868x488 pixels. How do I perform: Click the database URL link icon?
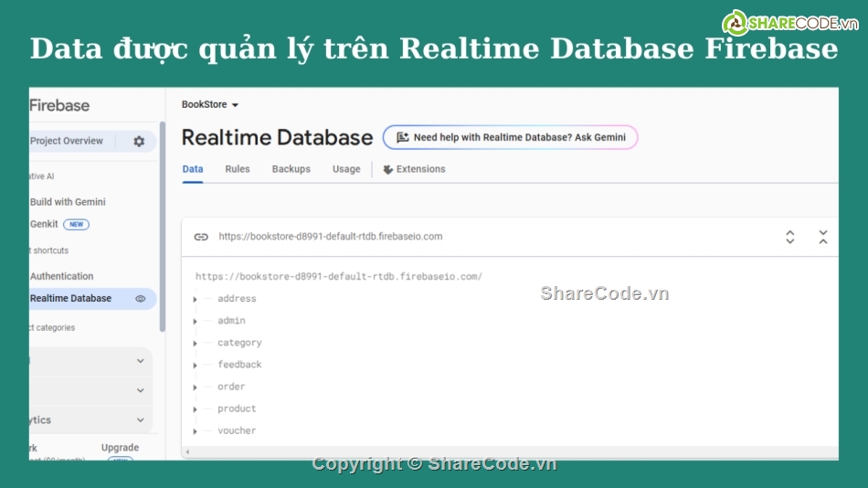pos(201,237)
